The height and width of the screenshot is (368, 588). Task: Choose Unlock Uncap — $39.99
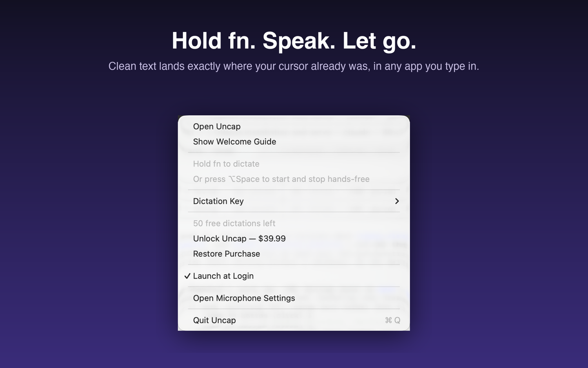click(294, 238)
